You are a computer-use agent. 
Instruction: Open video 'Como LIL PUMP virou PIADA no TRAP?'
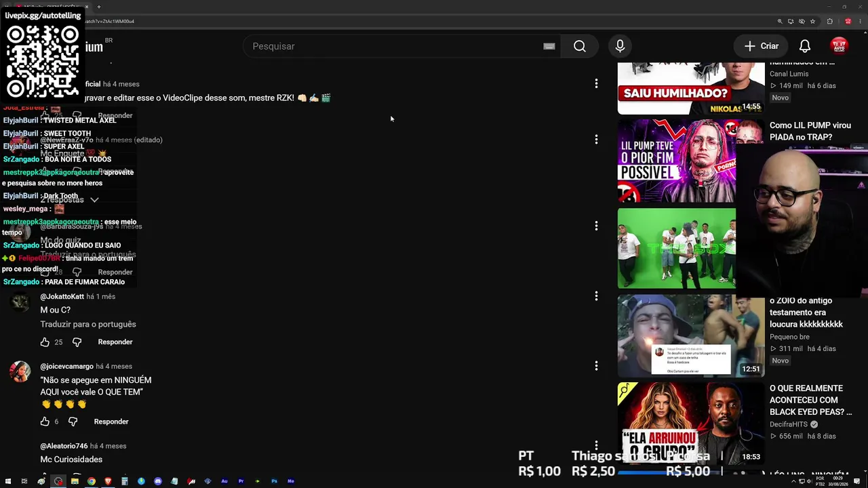[810, 131]
